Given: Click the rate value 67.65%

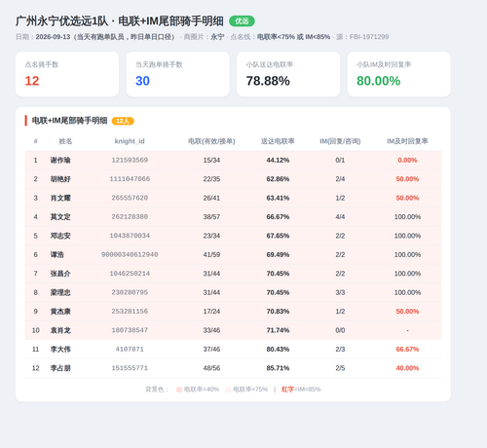Looking at the screenshot, I should click(278, 236).
